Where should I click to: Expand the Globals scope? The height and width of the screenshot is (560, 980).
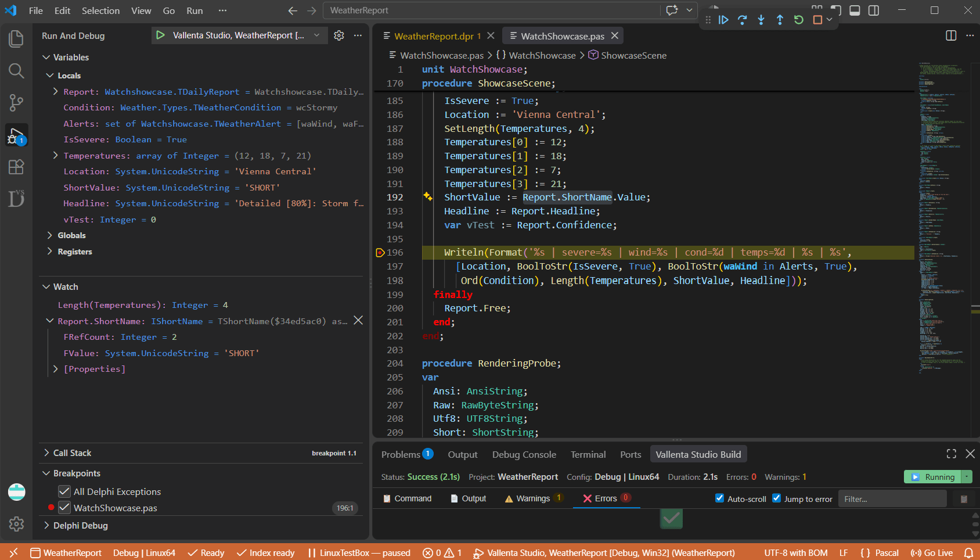(50, 235)
